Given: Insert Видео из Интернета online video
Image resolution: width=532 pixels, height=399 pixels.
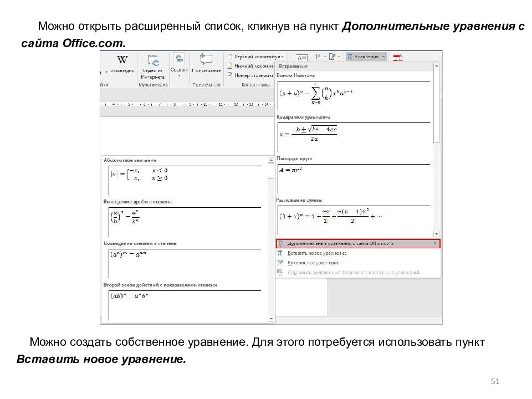Looking at the screenshot, I should [153, 67].
